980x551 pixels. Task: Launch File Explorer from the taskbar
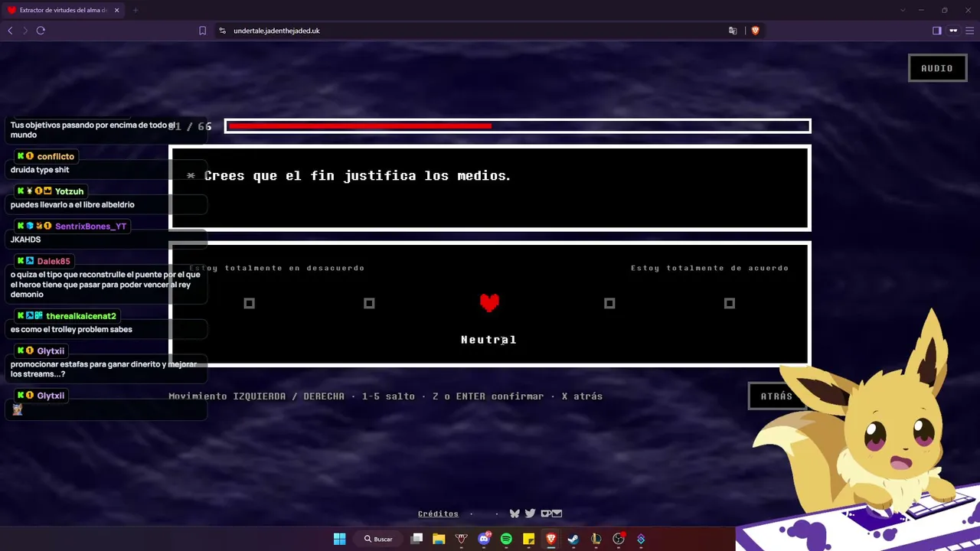pyautogui.click(x=439, y=539)
